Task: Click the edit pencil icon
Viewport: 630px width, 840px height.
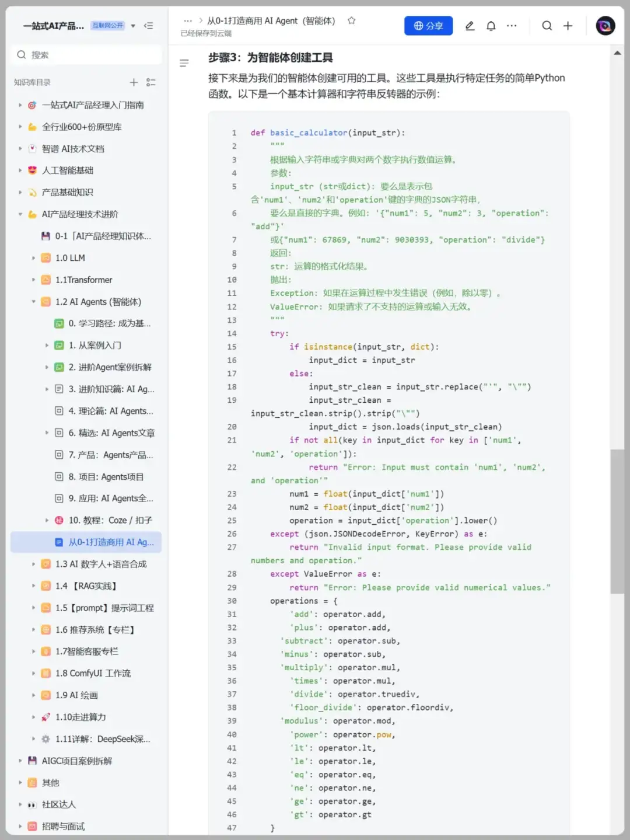Action: point(470,26)
